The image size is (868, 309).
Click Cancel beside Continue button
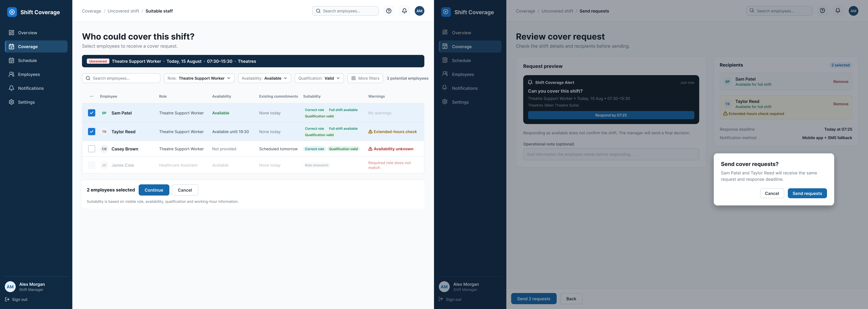point(185,190)
